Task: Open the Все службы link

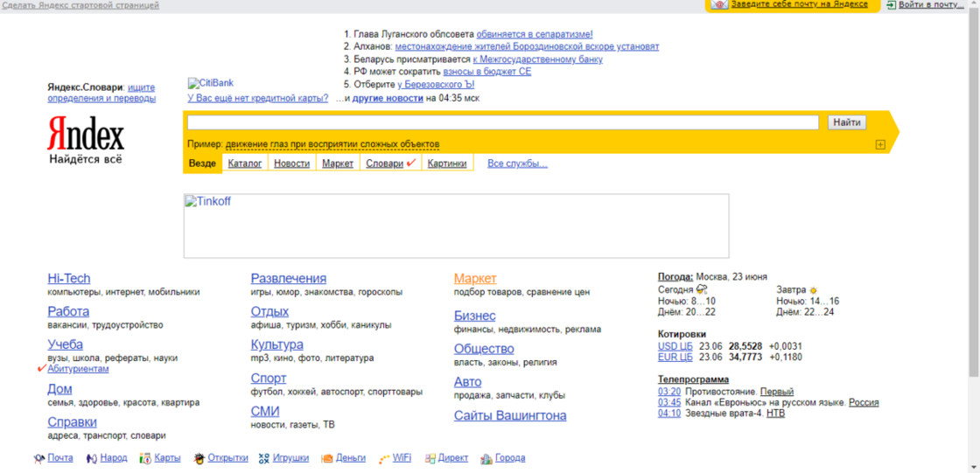Action: point(517,163)
